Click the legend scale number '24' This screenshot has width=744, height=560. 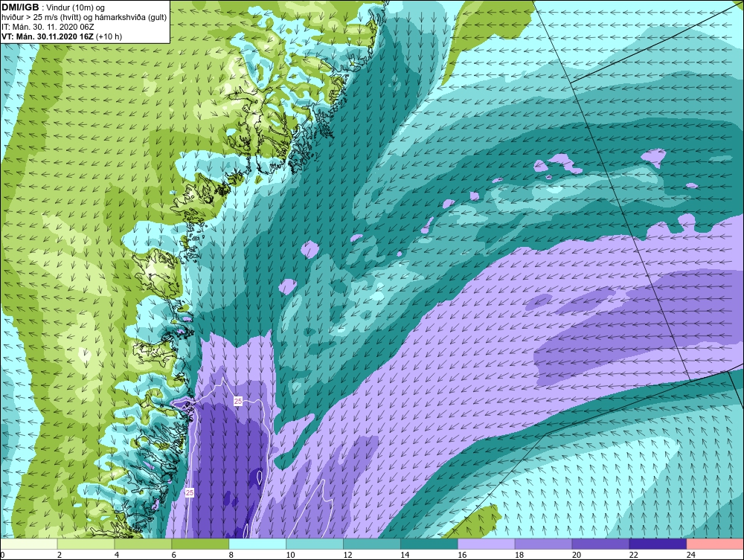click(691, 555)
